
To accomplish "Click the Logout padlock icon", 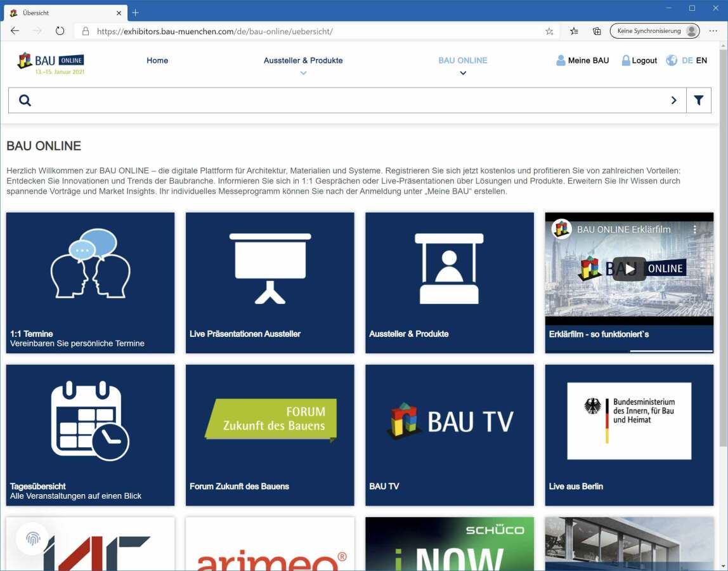I will click(x=626, y=60).
